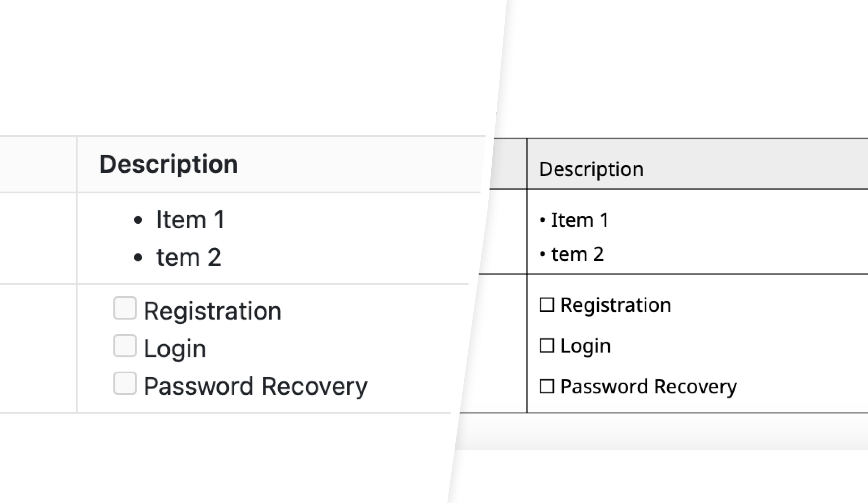Image resolution: width=868 pixels, height=503 pixels.
Task: Click Registration label beside the rounded checkbox
Action: pyautogui.click(x=213, y=311)
